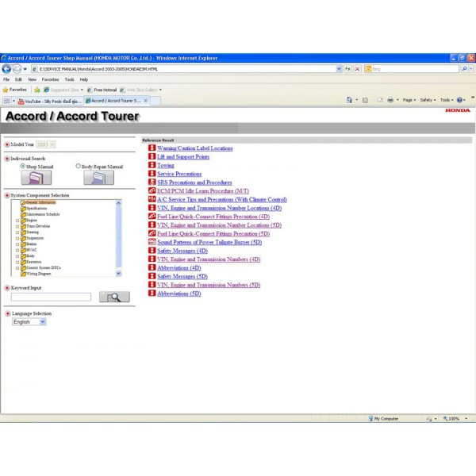Open the Safety Messages (4D) link
476x476 pixels.
(x=182, y=251)
